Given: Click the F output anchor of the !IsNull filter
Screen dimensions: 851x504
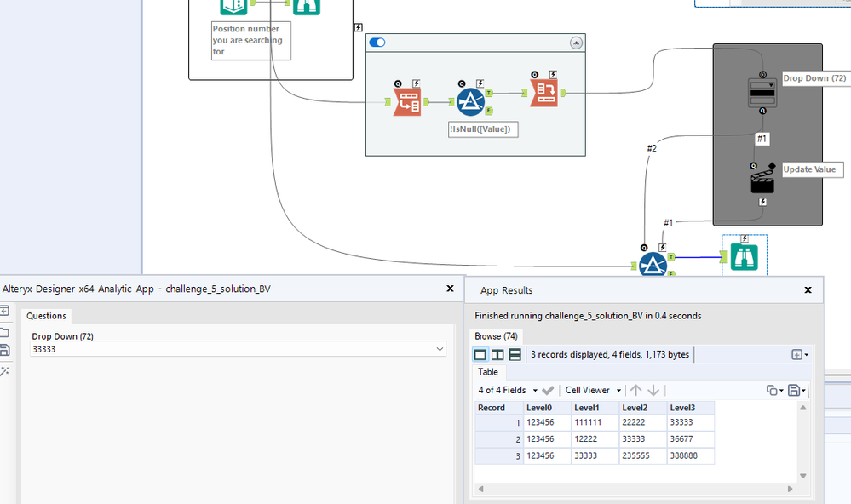Looking at the screenshot, I should tap(489, 111).
